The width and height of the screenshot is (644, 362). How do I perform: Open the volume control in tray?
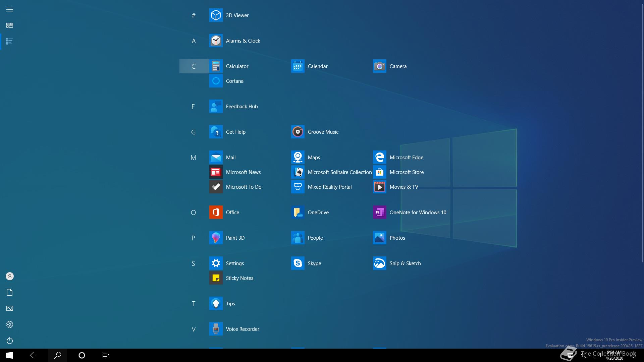[x=584, y=355]
